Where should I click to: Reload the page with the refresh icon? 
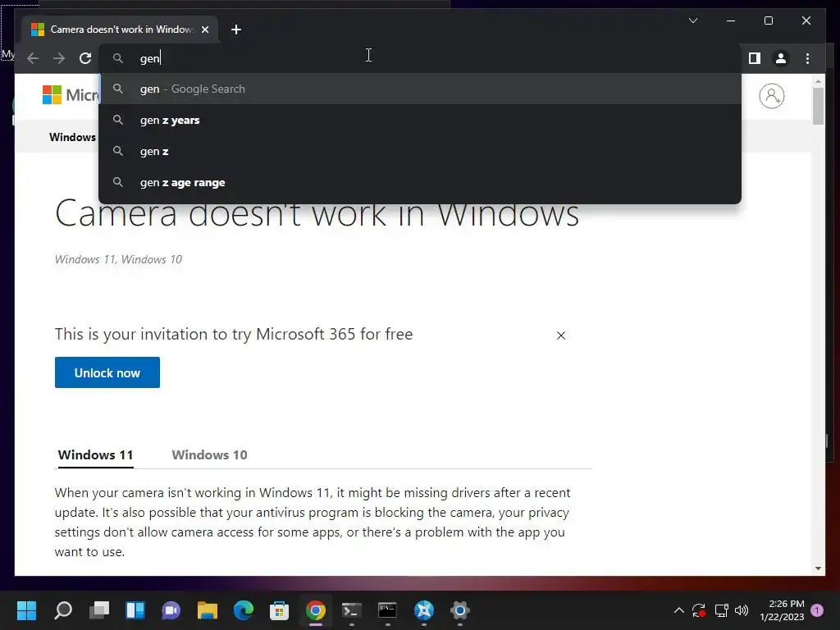click(85, 58)
